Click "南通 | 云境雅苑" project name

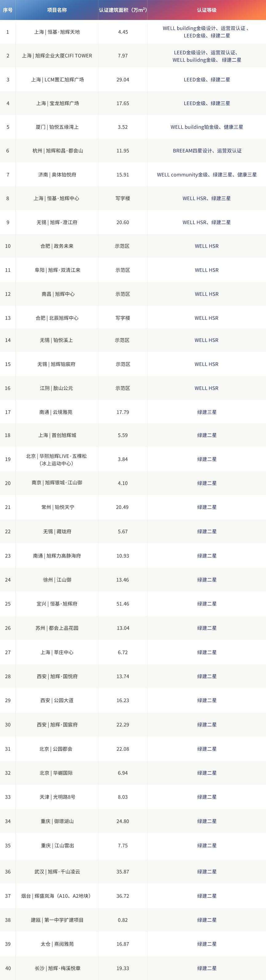coord(56,412)
